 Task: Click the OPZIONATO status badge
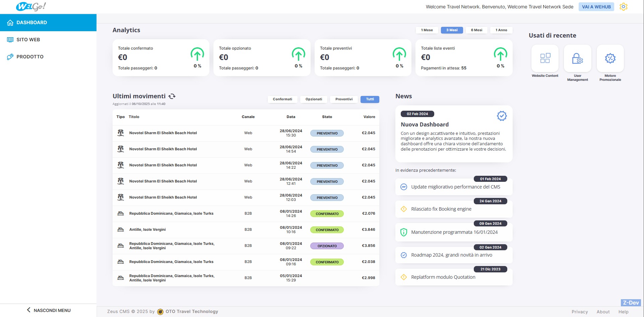[x=327, y=246]
